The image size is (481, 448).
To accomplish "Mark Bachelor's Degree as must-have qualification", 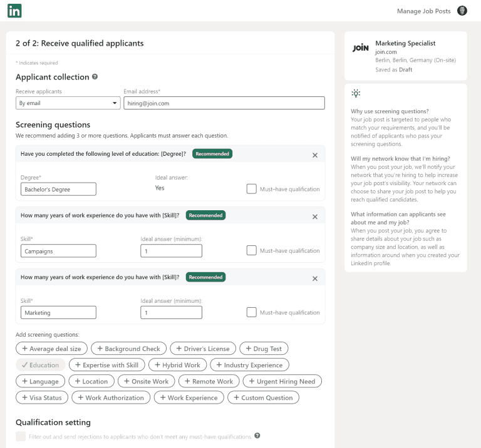I will pyautogui.click(x=251, y=189).
